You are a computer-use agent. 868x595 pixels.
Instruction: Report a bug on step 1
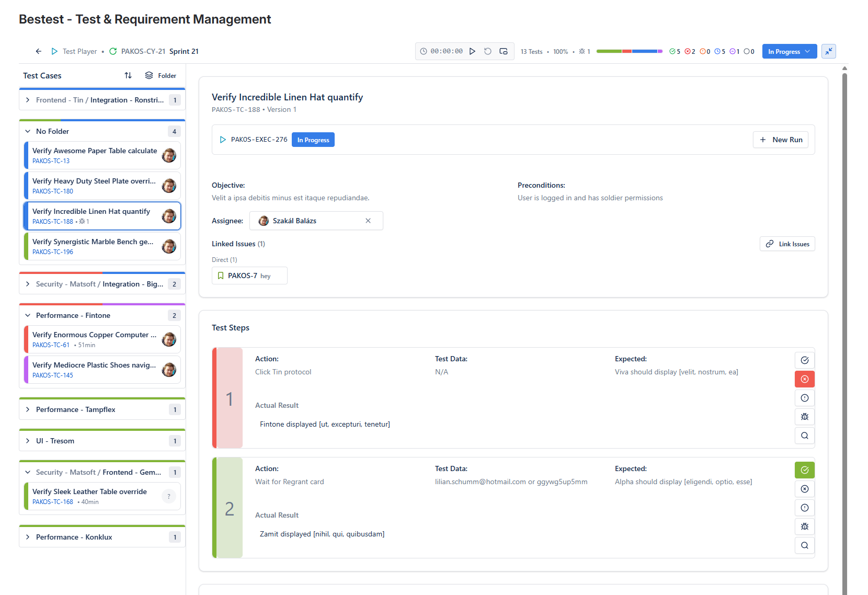tap(805, 417)
